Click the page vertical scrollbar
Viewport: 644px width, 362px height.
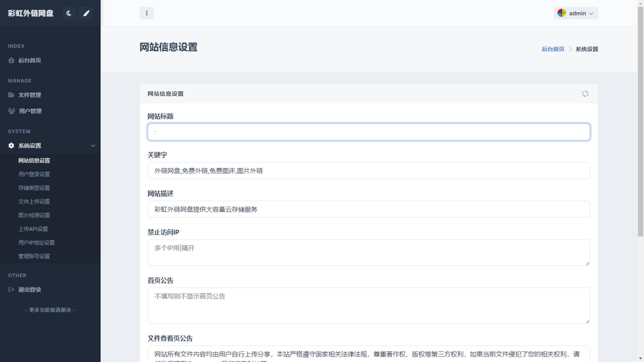pyautogui.click(x=640, y=126)
